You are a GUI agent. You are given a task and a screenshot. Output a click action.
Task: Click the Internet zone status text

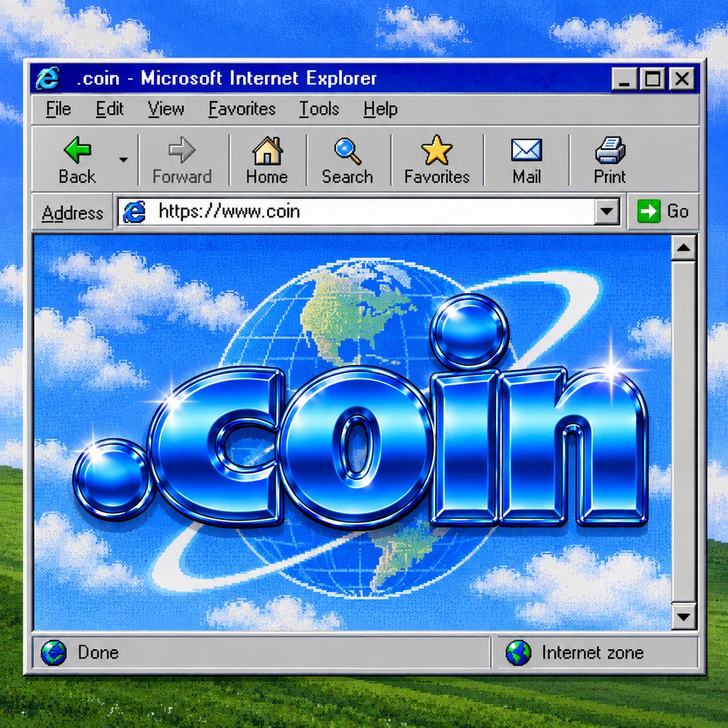[592, 653]
